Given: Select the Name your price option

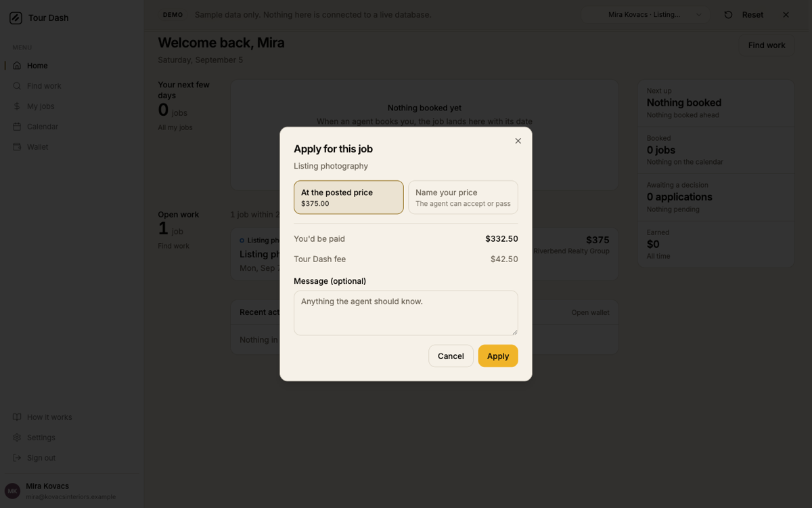Looking at the screenshot, I should 463,197.
